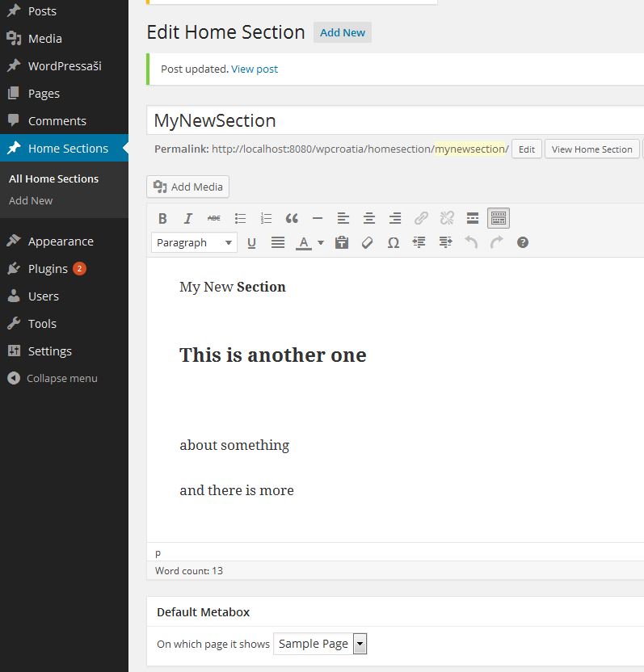The width and height of the screenshot is (644, 672).
Task: Click the MyNewSection title input field
Action: tap(395, 120)
